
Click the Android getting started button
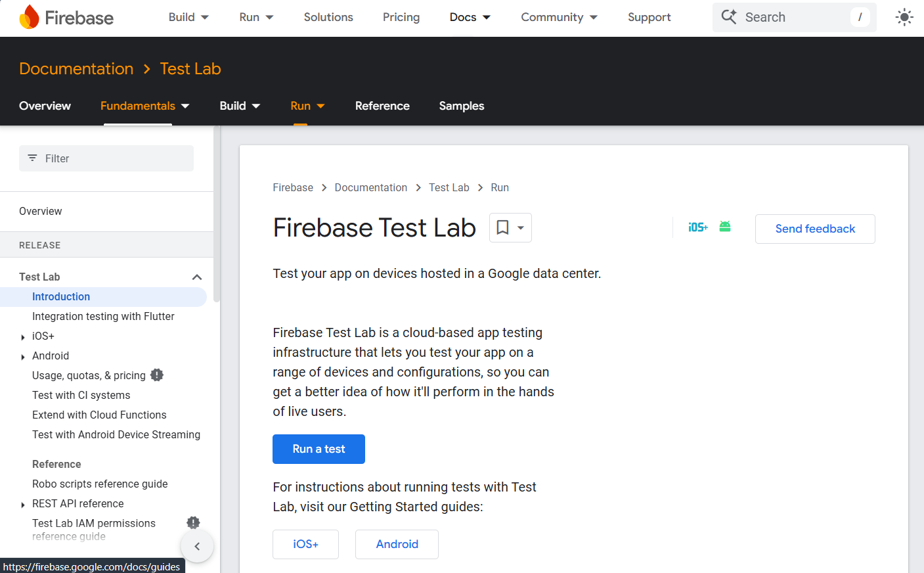(397, 544)
